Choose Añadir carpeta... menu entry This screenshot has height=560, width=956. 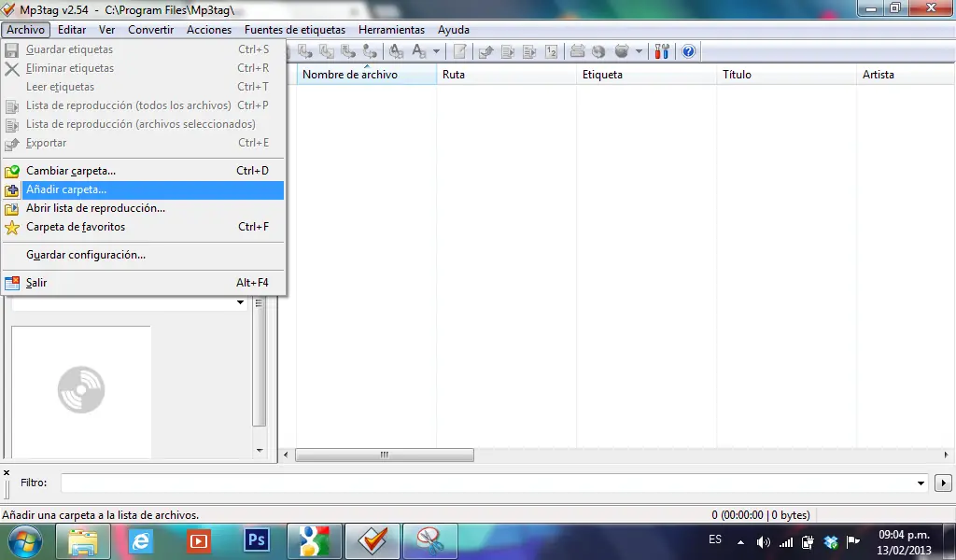click(x=143, y=189)
